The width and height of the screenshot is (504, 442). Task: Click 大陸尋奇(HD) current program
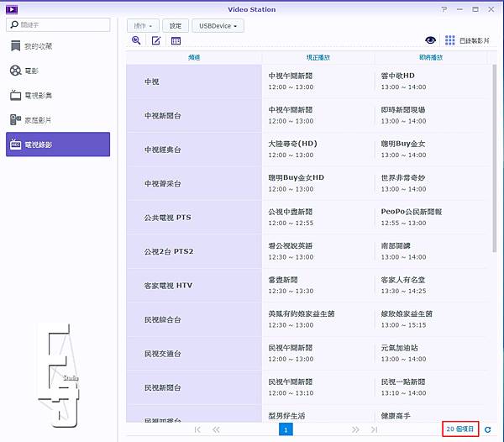tap(292, 144)
